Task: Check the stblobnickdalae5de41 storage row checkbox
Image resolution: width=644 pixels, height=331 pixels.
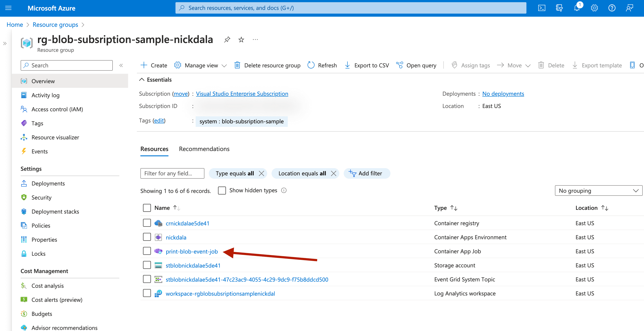Action: tap(147, 265)
